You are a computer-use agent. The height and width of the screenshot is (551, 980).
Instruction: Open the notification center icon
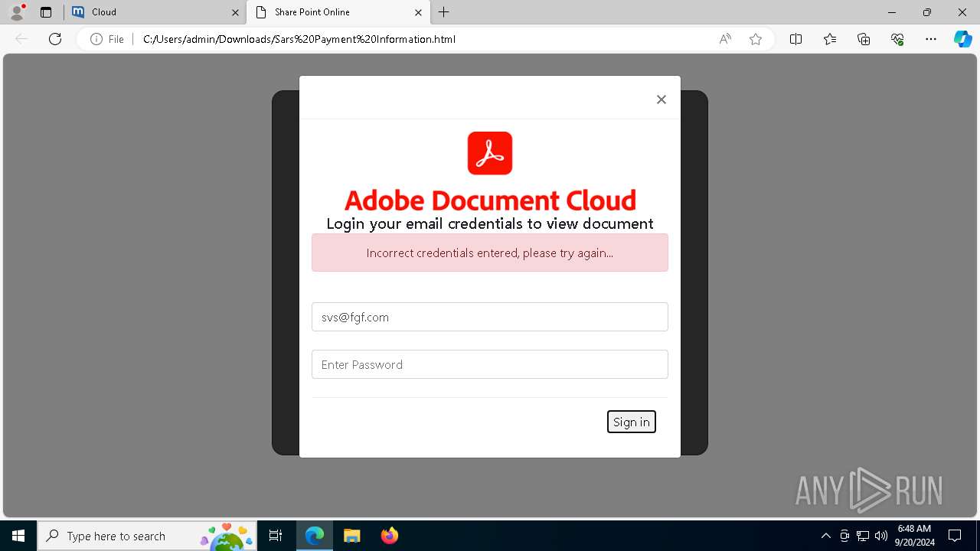[x=955, y=536]
